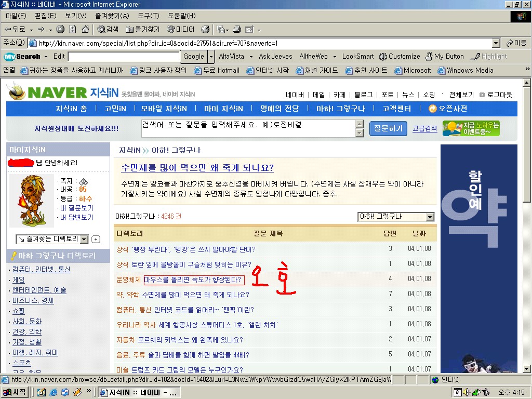This screenshot has height=399, width=532.
Task: Open the 미디어 media toolbar button
Action: tap(180, 30)
